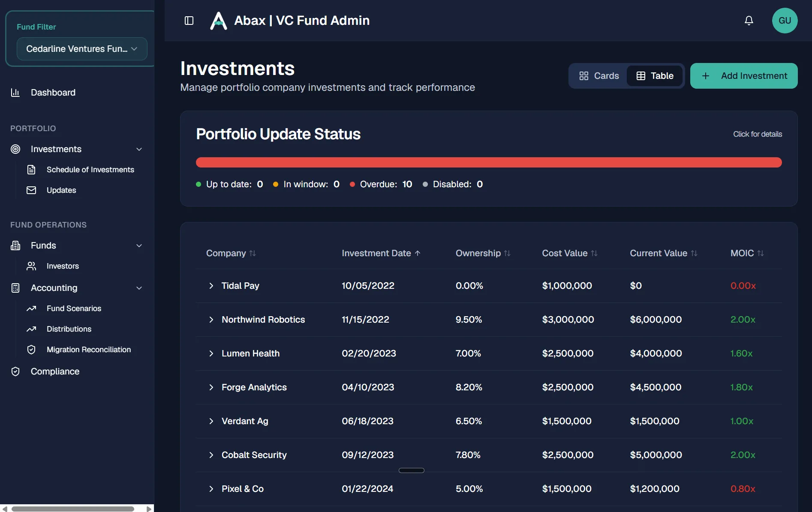Viewport: 812px width, 512px height.
Task: Collapse the Funds sidebar section
Action: coord(139,246)
